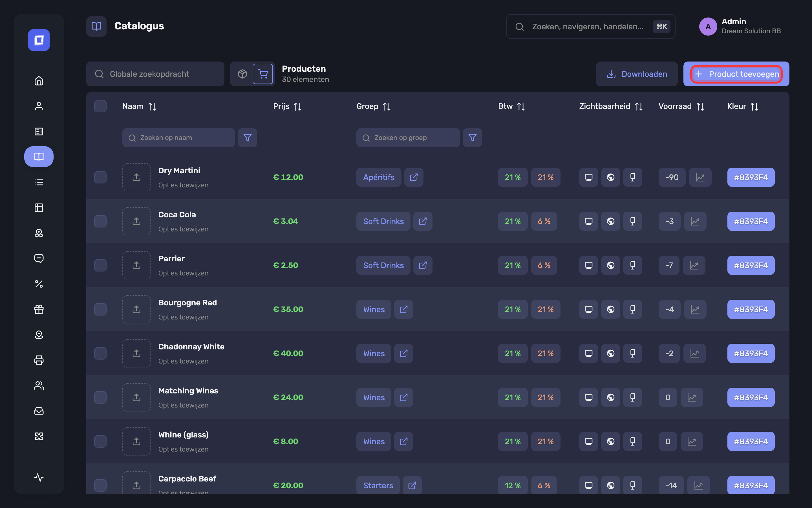812x508 pixels.
Task: Toggle web globe visibility for Matching Wines
Action: tap(611, 397)
